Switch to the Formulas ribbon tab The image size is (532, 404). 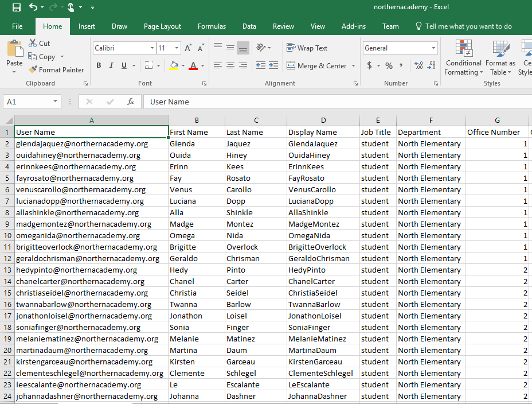212,26
